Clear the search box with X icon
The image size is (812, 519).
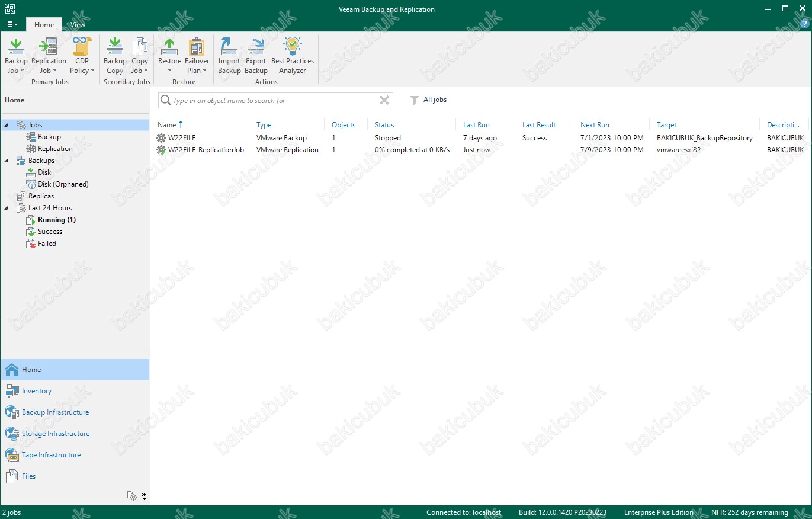(384, 100)
